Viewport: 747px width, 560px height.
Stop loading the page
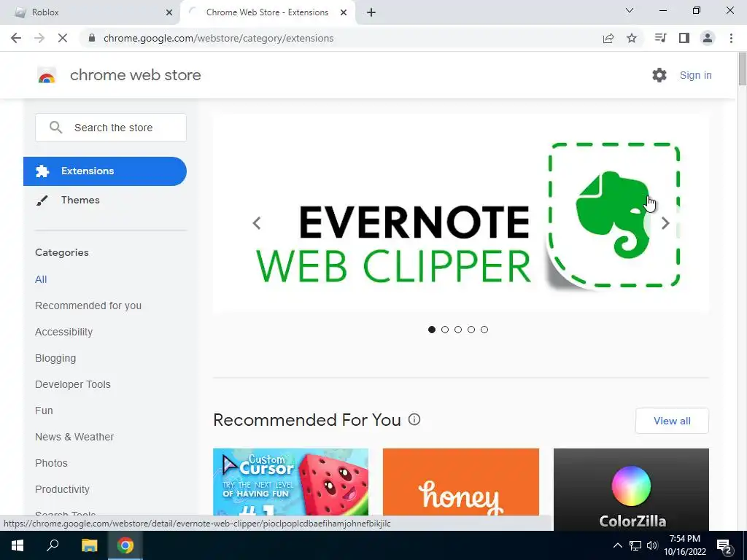(63, 38)
